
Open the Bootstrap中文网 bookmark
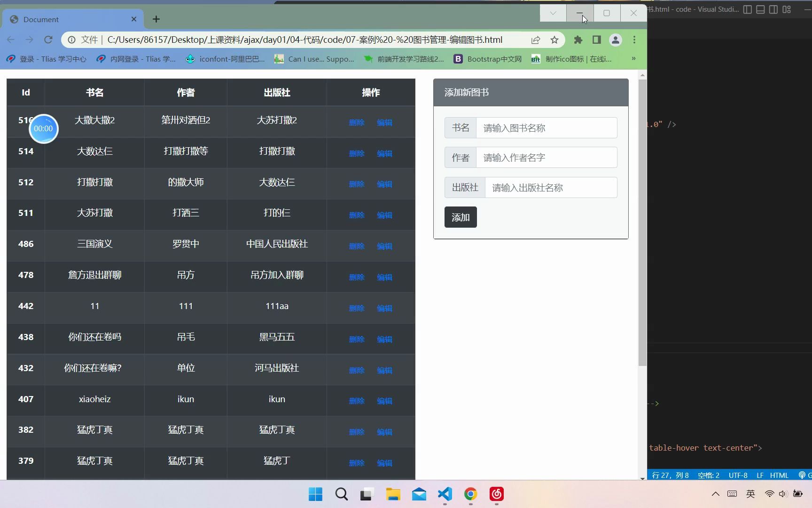point(488,59)
